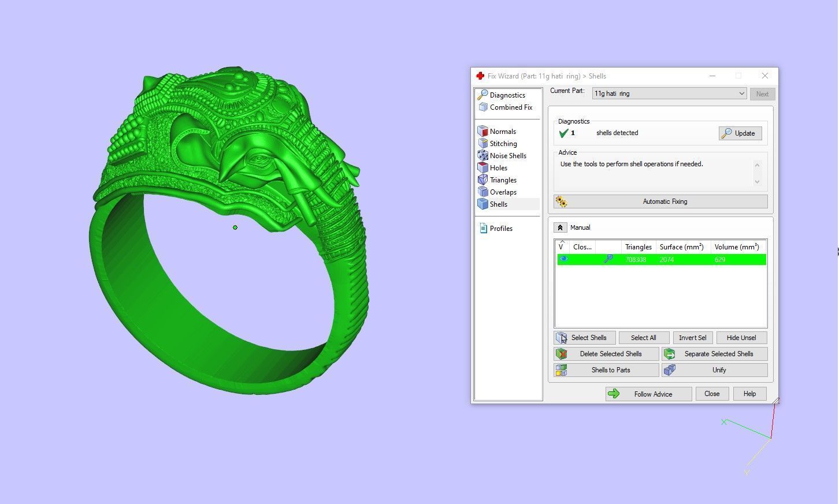The width and height of the screenshot is (839, 504).
Task: Click Invert Sel button
Action: [x=693, y=338]
